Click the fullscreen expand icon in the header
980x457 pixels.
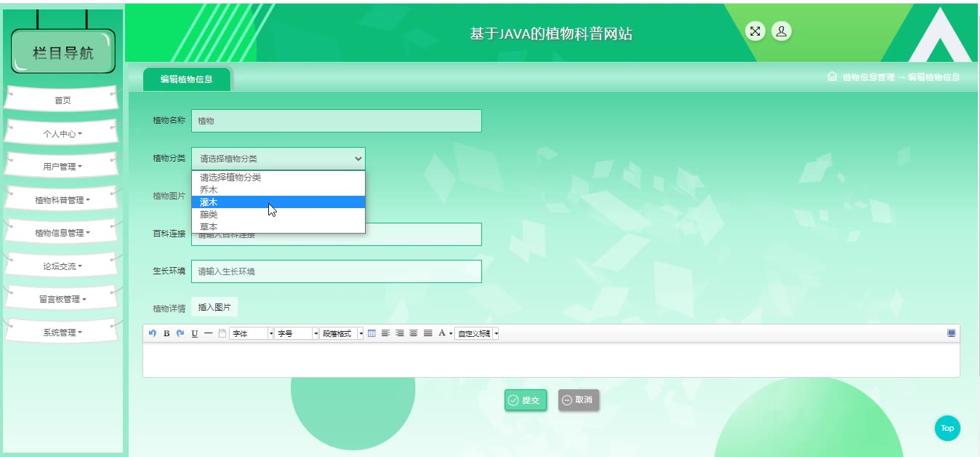pos(755,31)
